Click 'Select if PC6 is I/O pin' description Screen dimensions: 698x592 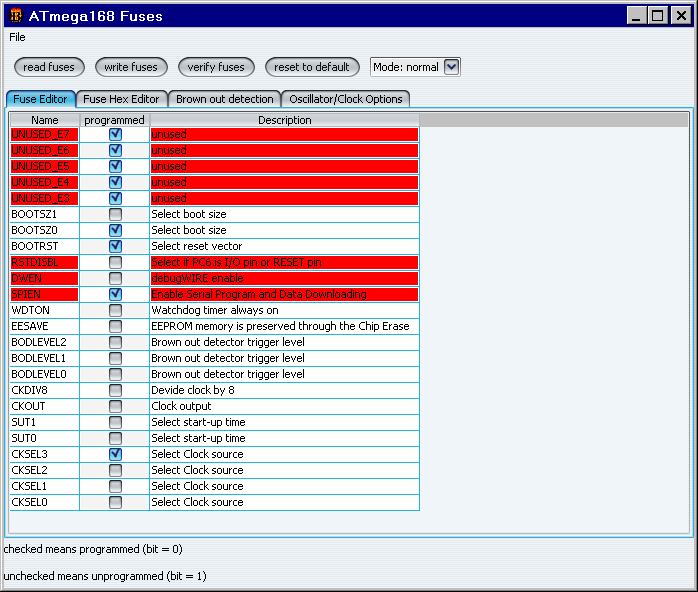[x=285, y=263]
